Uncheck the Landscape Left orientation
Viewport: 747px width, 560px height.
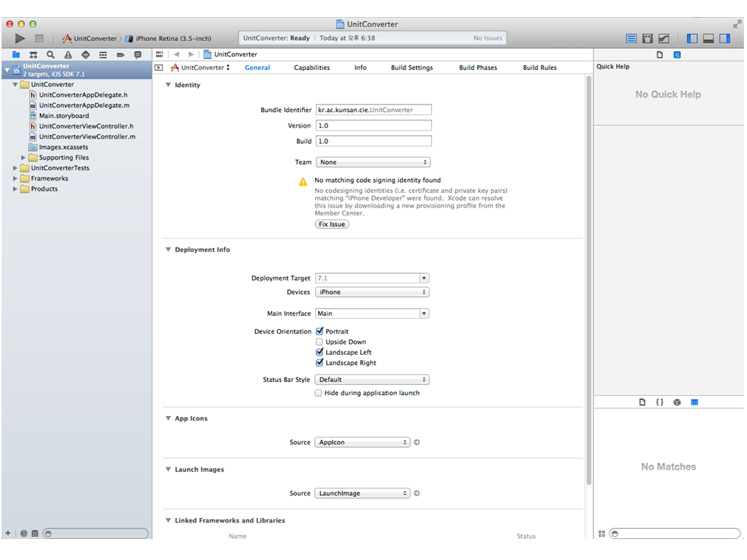coord(319,352)
